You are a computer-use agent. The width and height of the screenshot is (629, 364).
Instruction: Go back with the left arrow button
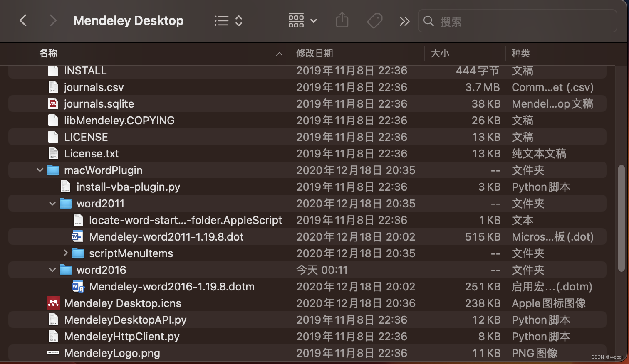point(23,20)
